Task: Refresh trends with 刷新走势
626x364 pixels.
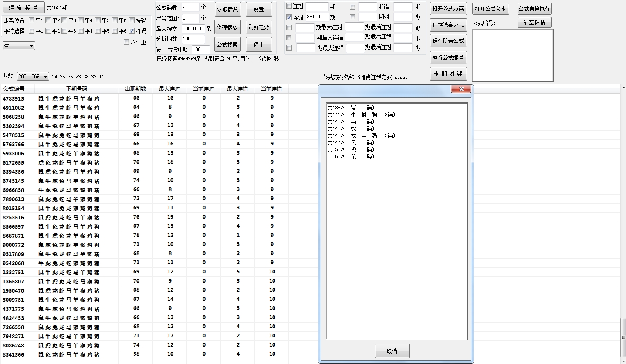Action: coord(259,26)
